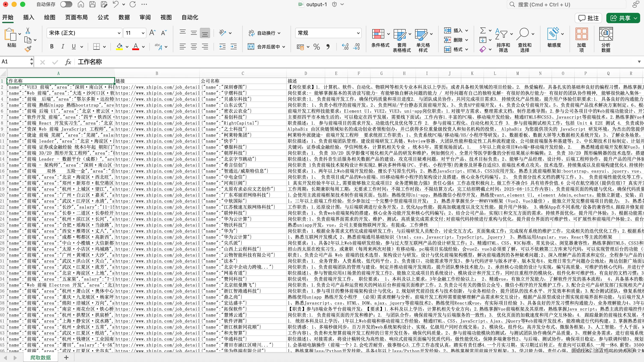
Task: Click the undo arrow icon
Action: pos(116,4)
